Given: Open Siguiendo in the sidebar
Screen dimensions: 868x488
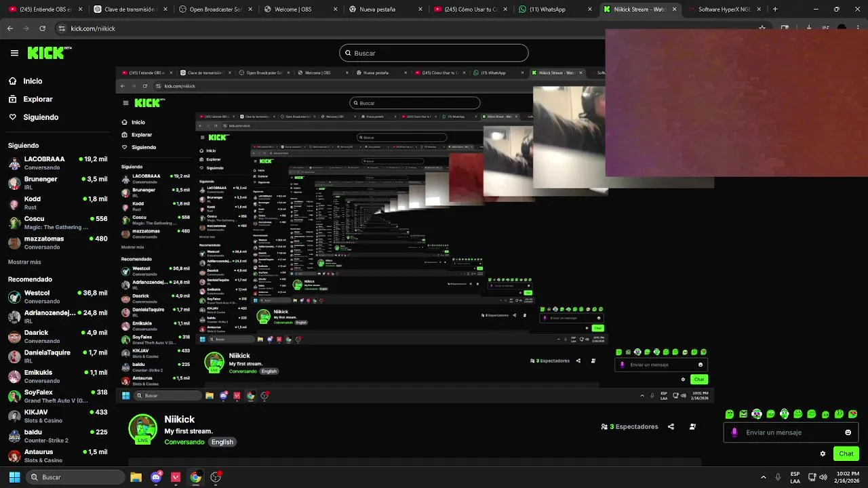Looking at the screenshot, I should point(33,117).
